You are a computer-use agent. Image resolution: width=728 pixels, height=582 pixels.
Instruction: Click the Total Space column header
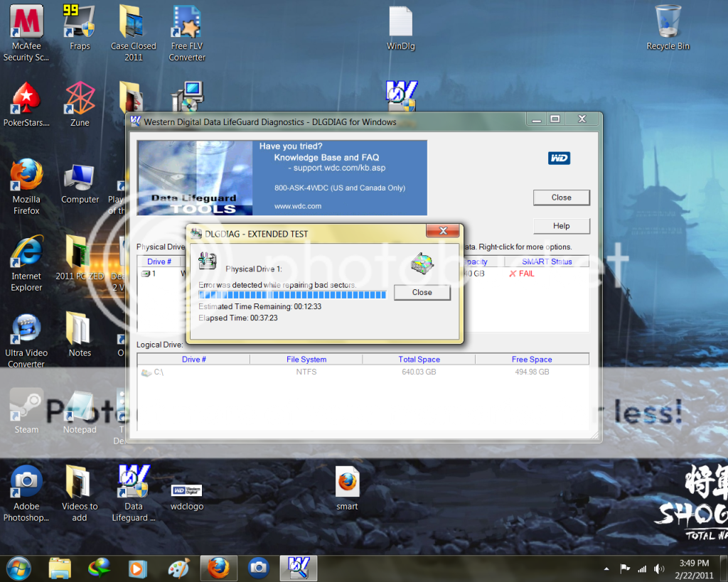(419, 360)
